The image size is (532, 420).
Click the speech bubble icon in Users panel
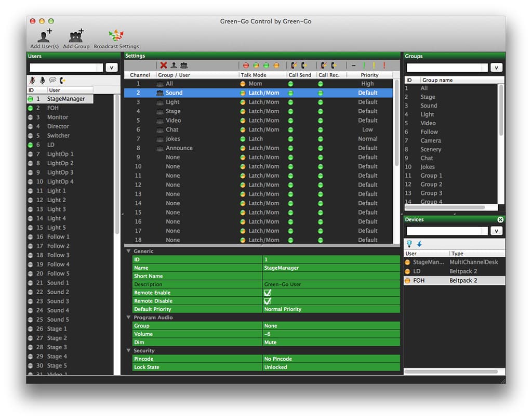(x=52, y=80)
